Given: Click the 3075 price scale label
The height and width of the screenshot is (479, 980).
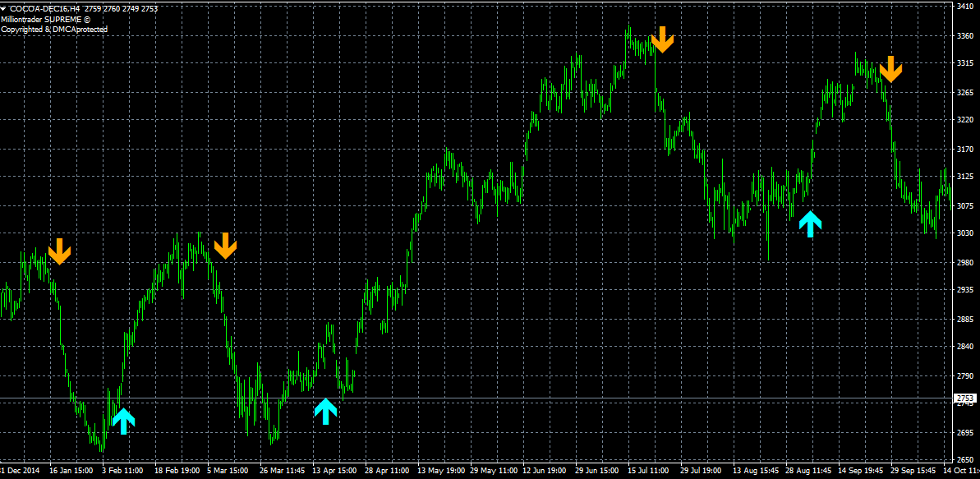Looking at the screenshot, I should tap(966, 205).
